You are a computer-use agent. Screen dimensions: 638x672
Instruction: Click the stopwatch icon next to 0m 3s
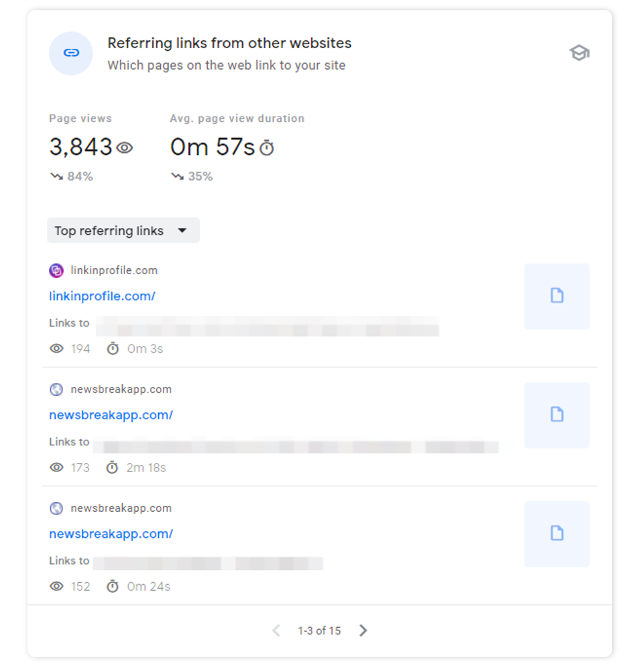point(113,349)
